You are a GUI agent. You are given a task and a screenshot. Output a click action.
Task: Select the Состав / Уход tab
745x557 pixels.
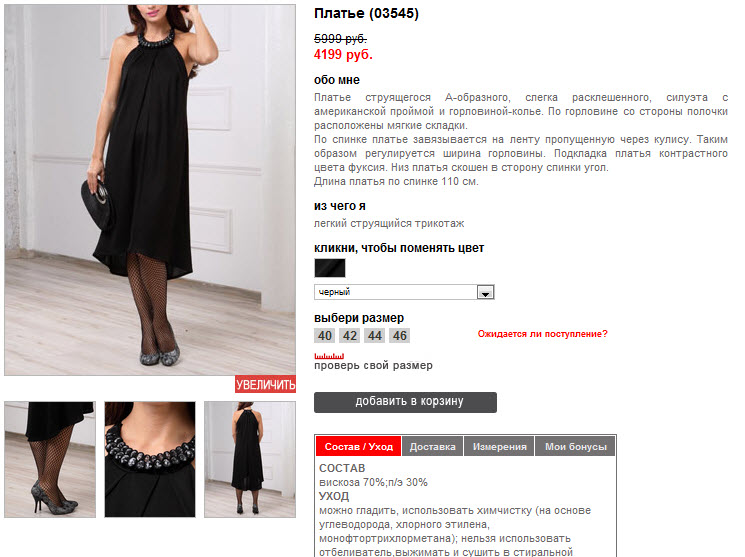click(359, 447)
